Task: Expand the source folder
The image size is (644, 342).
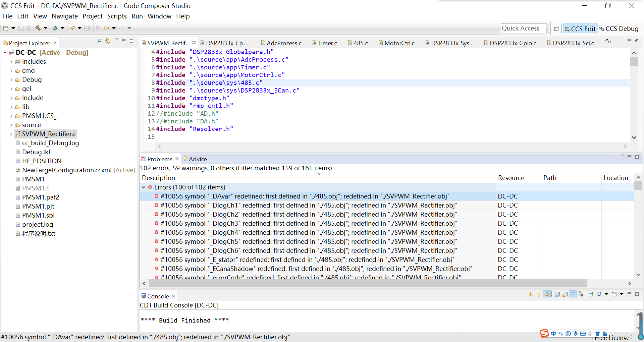Action: [x=11, y=125]
